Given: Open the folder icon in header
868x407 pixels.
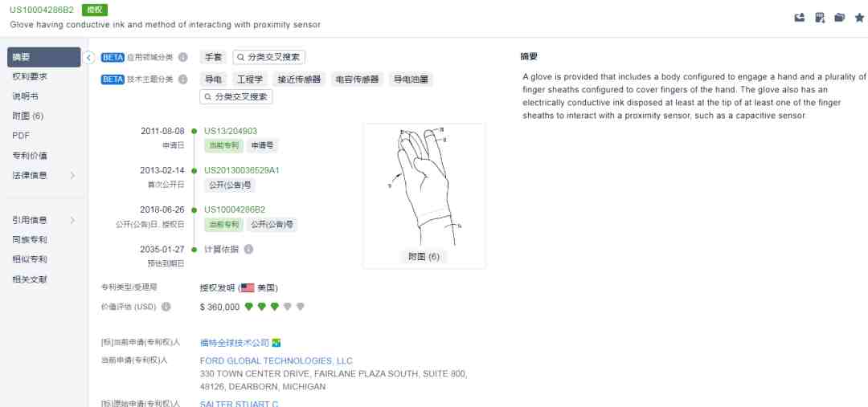Looking at the screenshot, I should click(840, 18).
